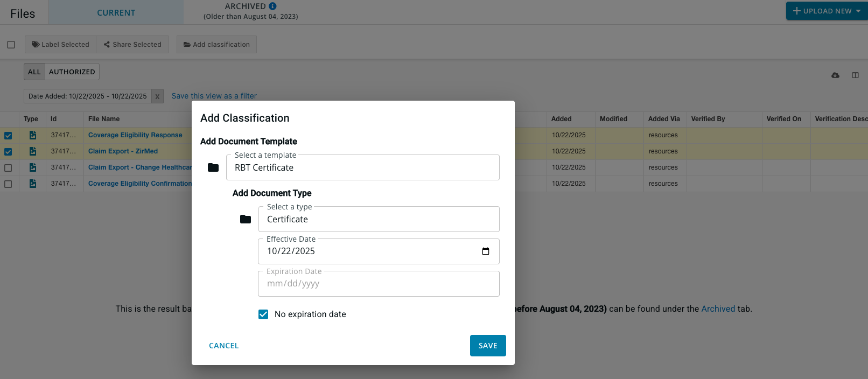Viewport: 868px width, 379px height.
Task: Open the calendar picker on Effective Date
Action: click(486, 251)
